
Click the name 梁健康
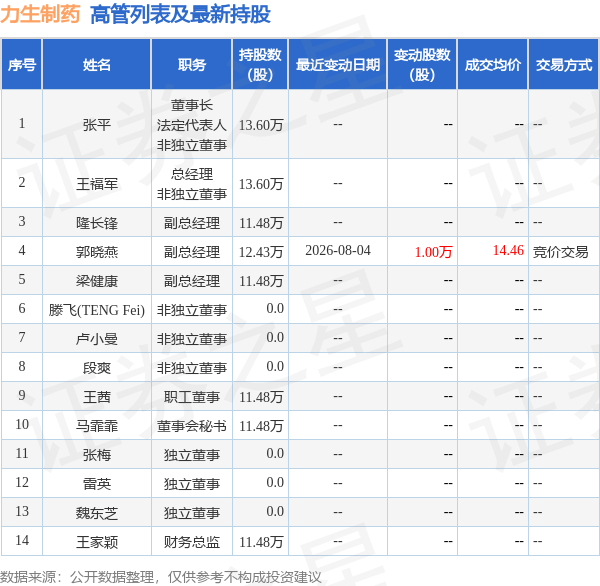97,281
